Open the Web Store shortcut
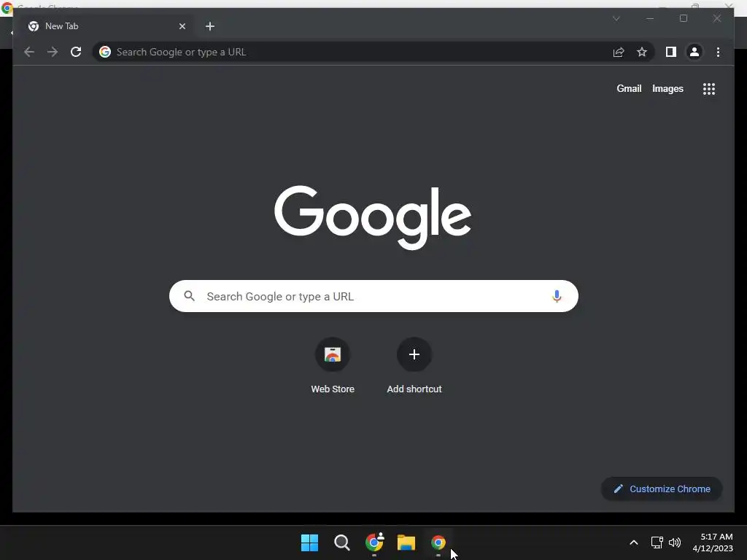The height and width of the screenshot is (560, 747). tap(333, 366)
